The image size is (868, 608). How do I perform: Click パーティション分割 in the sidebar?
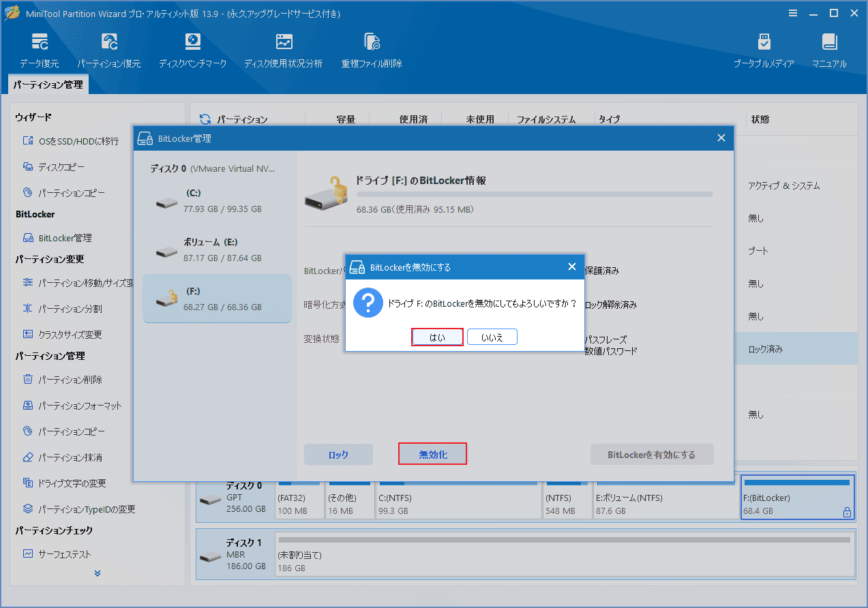pos(62,309)
